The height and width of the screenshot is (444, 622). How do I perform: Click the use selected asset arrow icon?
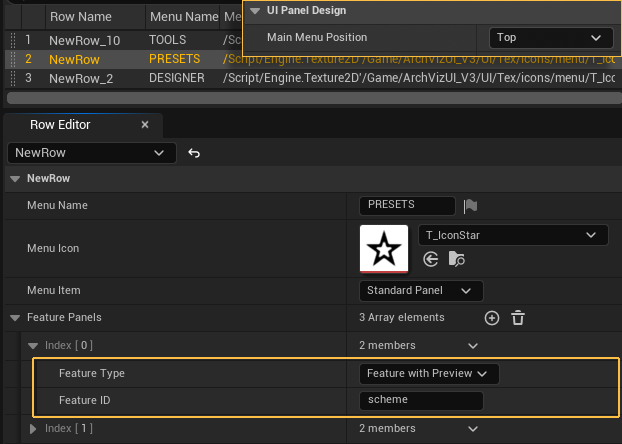click(x=431, y=259)
